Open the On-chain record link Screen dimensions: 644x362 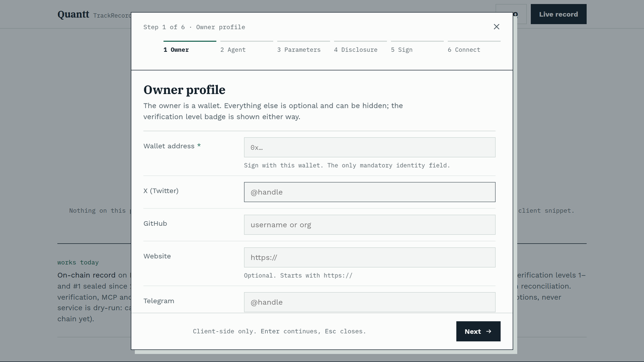point(87,275)
